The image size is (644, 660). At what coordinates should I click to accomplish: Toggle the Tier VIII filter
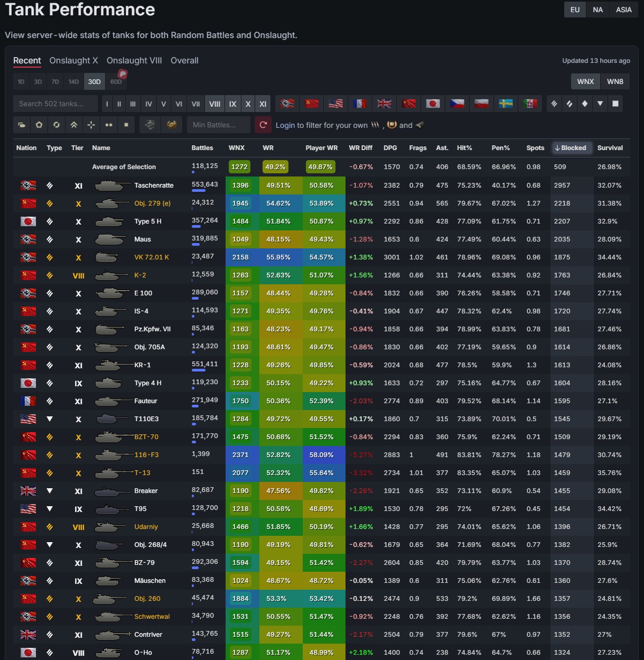[214, 104]
